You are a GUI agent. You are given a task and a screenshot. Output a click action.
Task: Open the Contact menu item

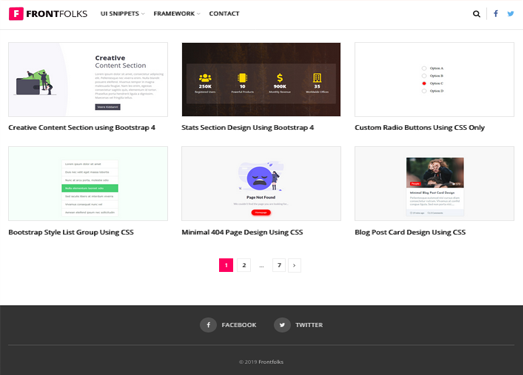(x=224, y=14)
